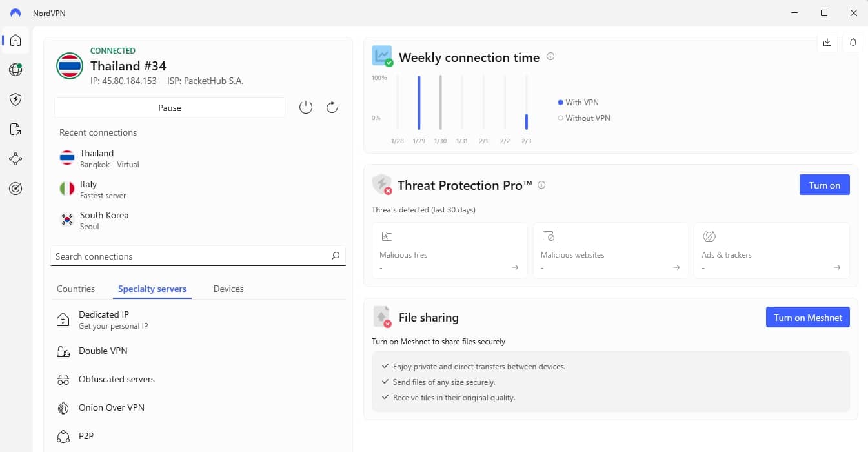Click the Double VPN lock icon
The image size is (868, 452).
coord(63,351)
